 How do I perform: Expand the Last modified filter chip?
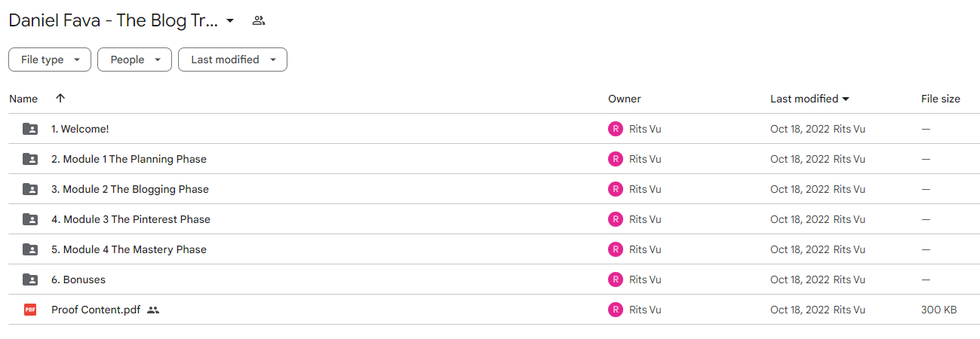[232, 60]
